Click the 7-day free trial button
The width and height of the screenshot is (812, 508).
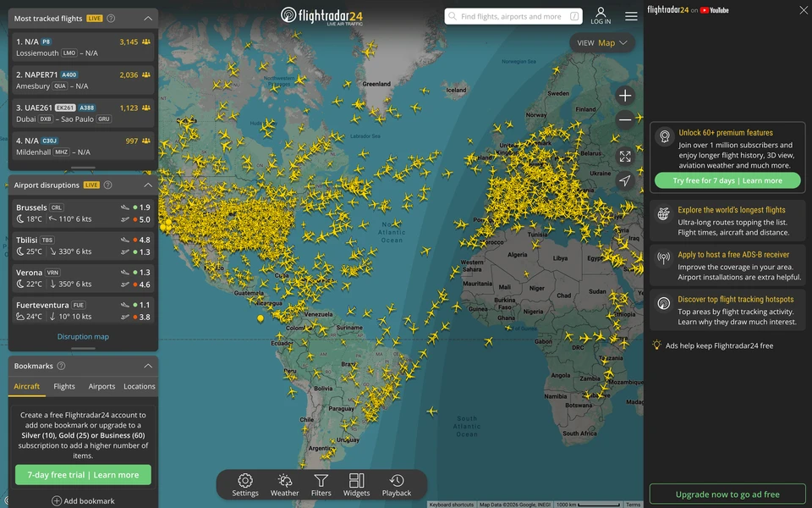(83, 475)
